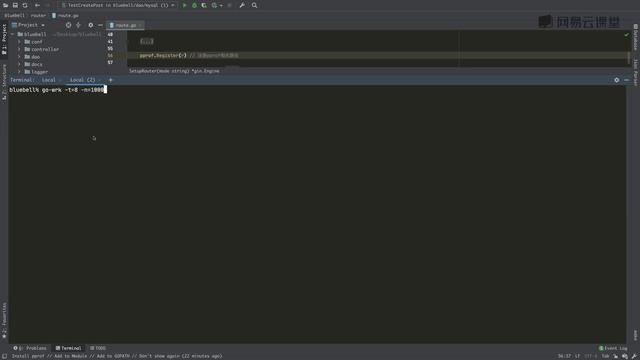The width and height of the screenshot is (640, 360).
Task: Open the Event Log
Action: (x=613, y=348)
